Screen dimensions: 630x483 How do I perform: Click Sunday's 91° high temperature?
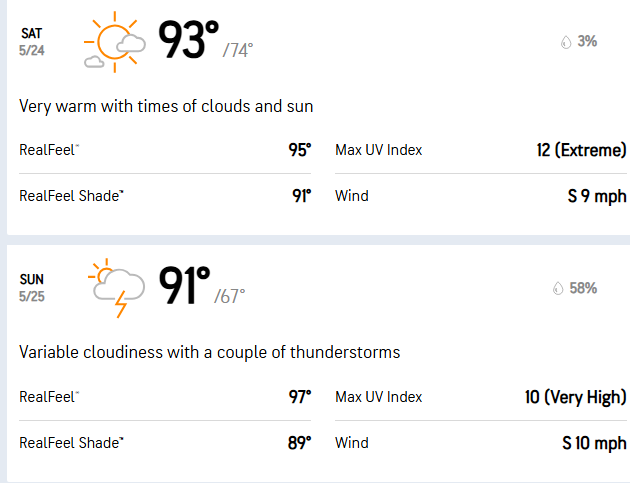[x=185, y=287]
